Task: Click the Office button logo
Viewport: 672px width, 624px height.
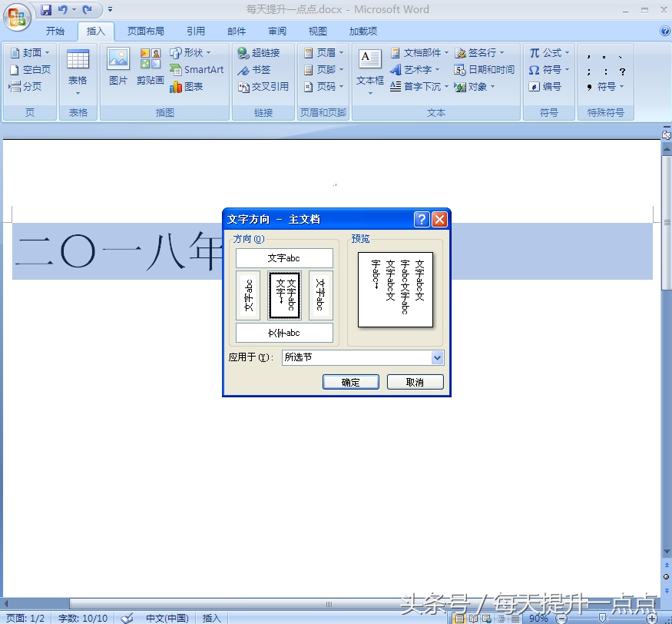Action: click(17, 17)
